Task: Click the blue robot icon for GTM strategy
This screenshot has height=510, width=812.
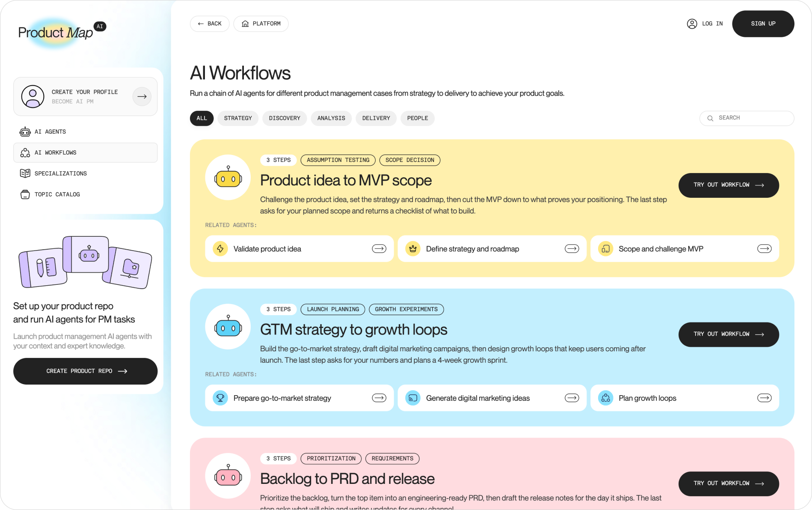Action: coord(228,327)
